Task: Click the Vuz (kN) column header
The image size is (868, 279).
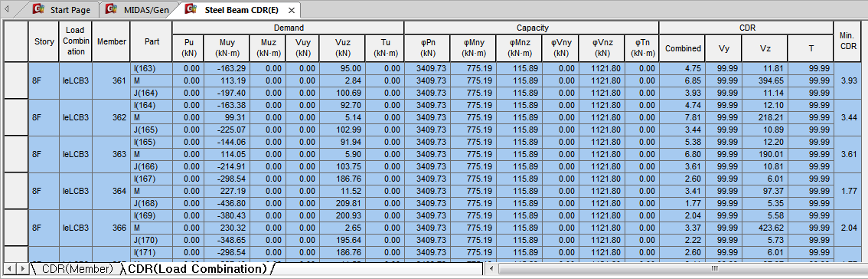Action: point(343,48)
